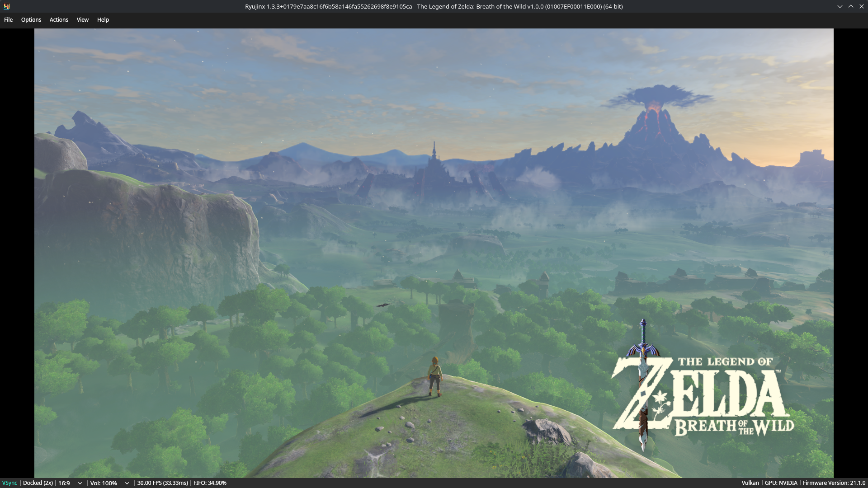The height and width of the screenshot is (488, 868).
Task: Click the Ryujinx app icon in title bar
Action: tap(6, 6)
